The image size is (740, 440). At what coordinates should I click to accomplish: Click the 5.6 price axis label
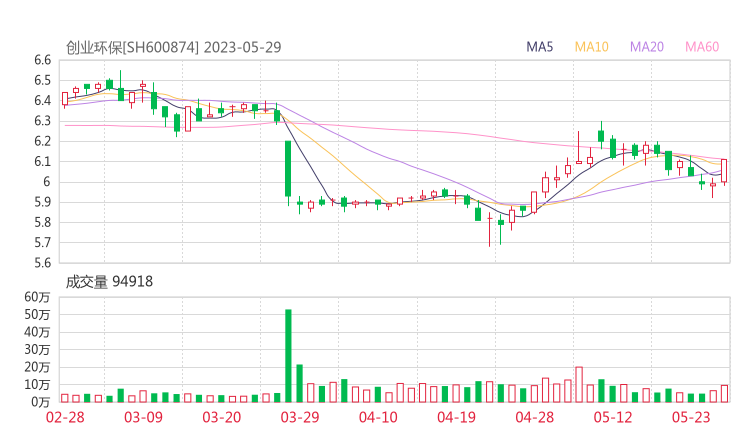click(x=42, y=262)
